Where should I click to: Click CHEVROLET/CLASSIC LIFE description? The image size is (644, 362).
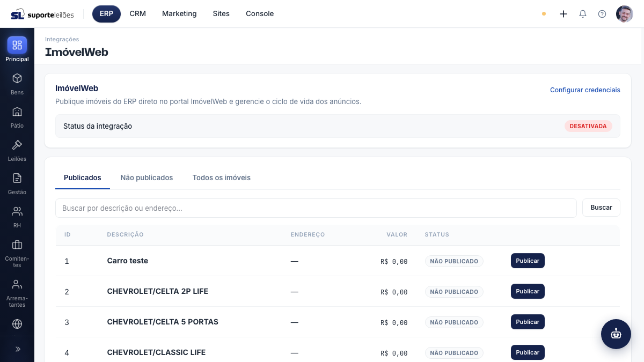pyautogui.click(x=156, y=352)
